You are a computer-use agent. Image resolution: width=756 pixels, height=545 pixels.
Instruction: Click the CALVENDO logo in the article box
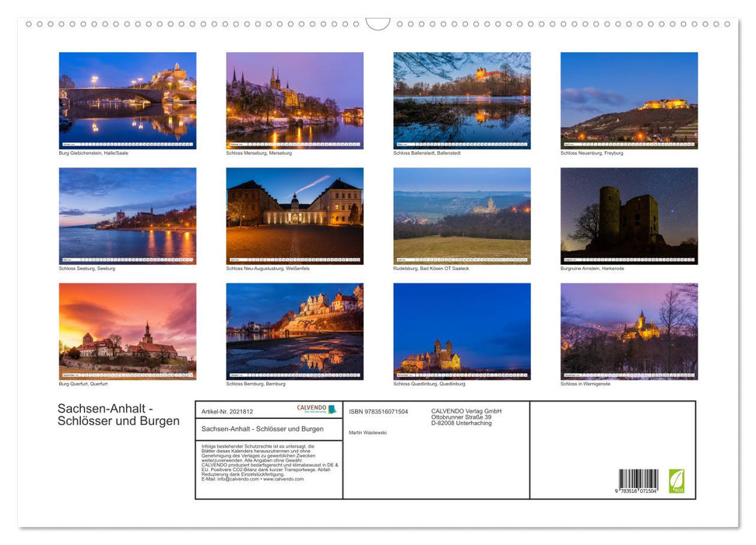click(x=316, y=410)
